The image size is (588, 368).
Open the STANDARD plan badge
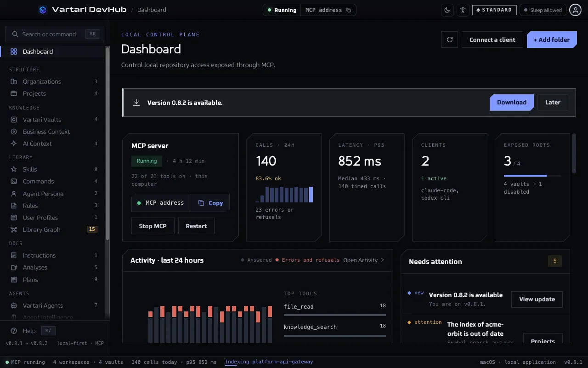(x=494, y=10)
